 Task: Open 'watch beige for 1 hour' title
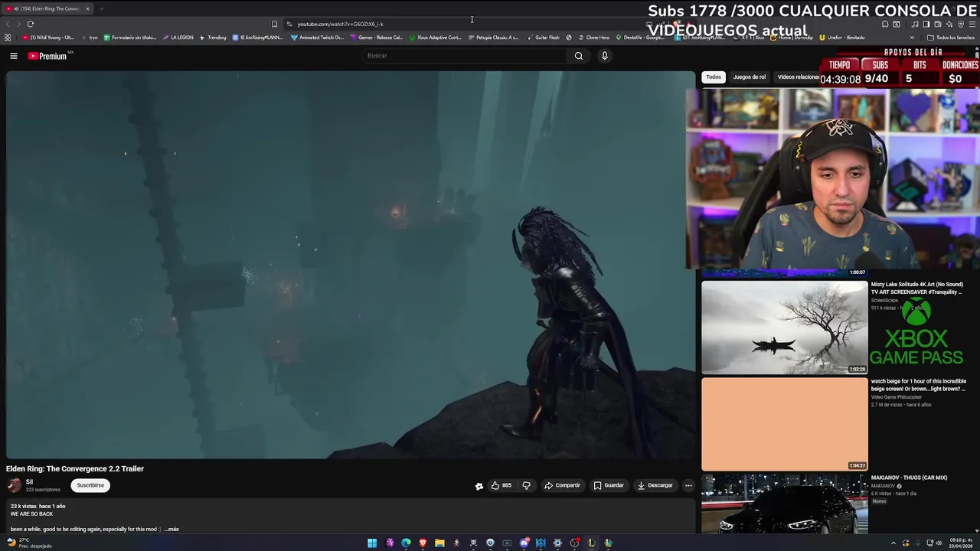tap(918, 385)
